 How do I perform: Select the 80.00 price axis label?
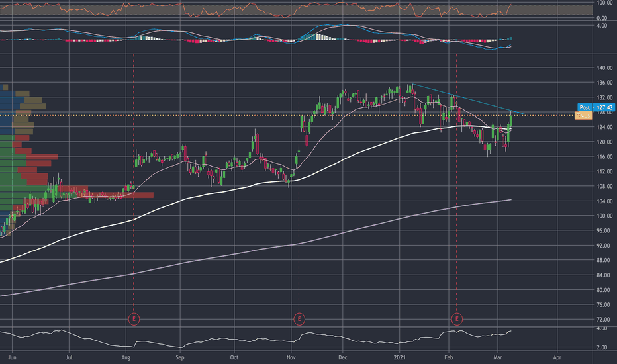[604, 290]
